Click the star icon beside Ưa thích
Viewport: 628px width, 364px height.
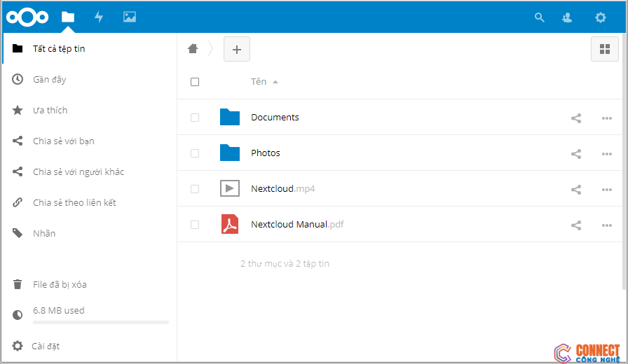(x=18, y=110)
